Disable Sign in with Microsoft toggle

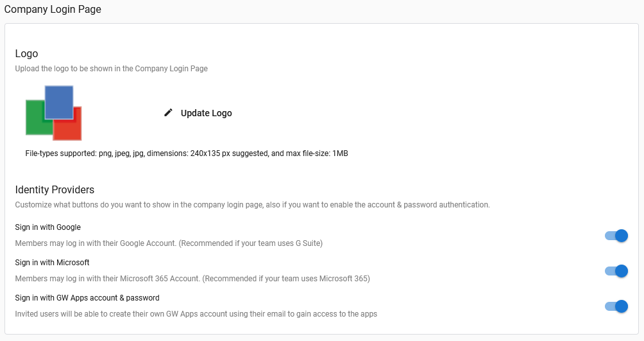(x=616, y=271)
